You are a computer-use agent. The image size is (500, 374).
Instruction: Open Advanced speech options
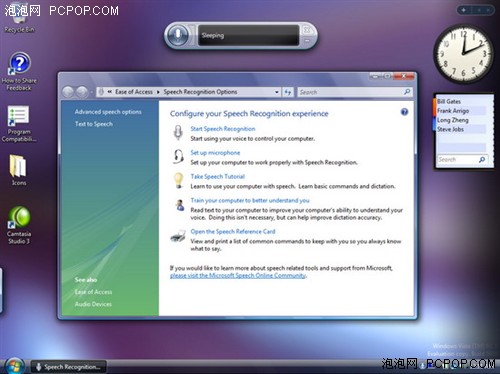point(108,112)
